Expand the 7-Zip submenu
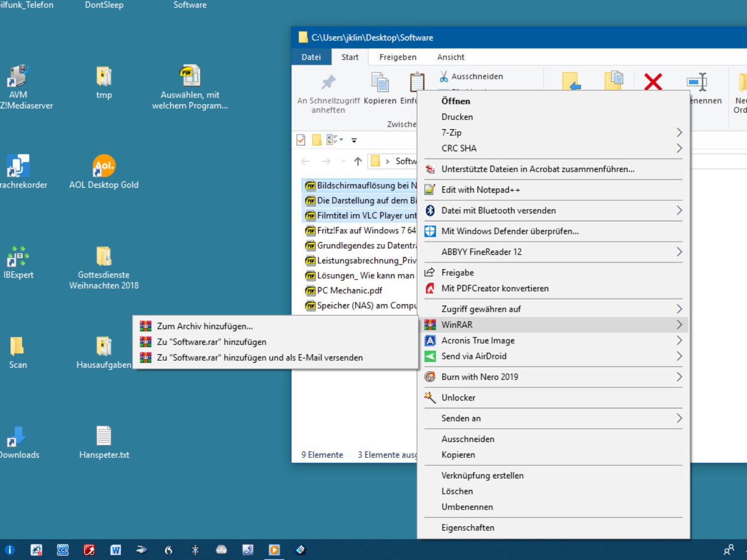Image resolution: width=747 pixels, height=560 pixels. [553, 132]
